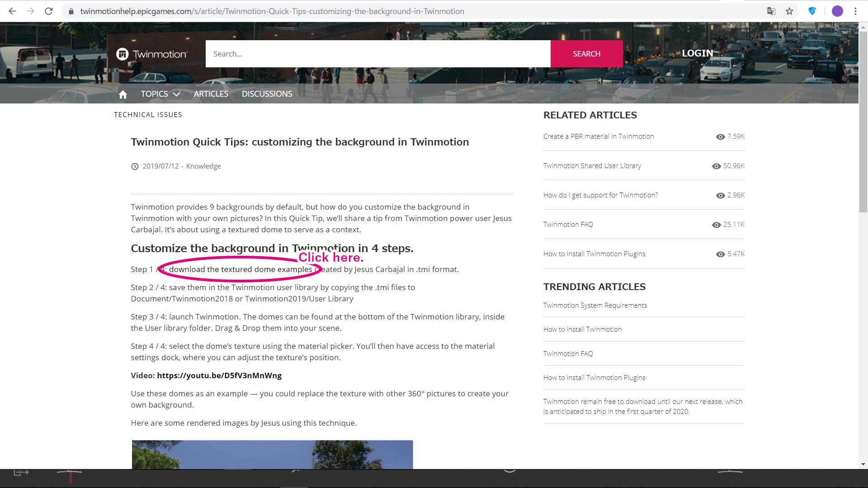868x488 pixels.
Task: Click eye icon next to 7.59K
Action: [x=720, y=137]
